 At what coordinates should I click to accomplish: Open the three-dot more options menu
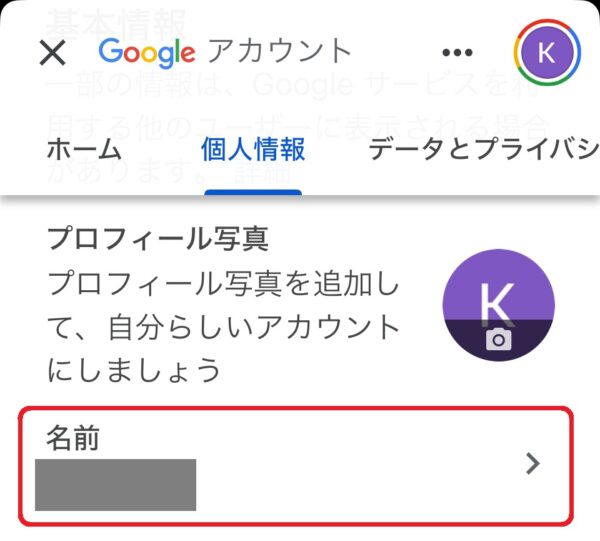click(x=457, y=52)
